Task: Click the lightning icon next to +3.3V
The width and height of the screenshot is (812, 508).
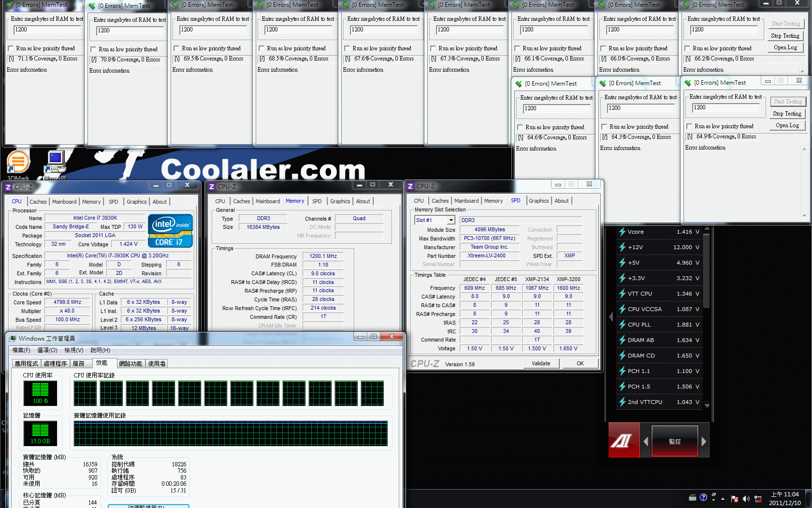Action: pyautogui.click(x=623, y=278)
